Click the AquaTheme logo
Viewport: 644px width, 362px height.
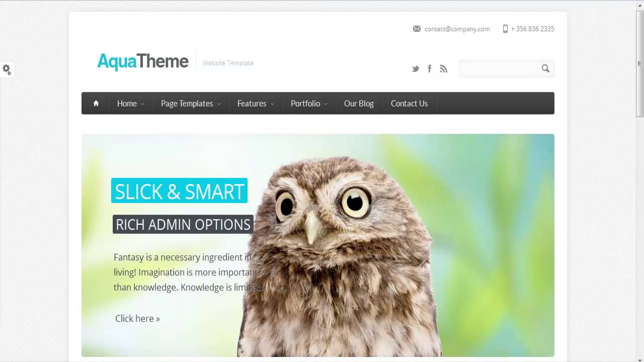pyautogui.click(x=143, y=61)
